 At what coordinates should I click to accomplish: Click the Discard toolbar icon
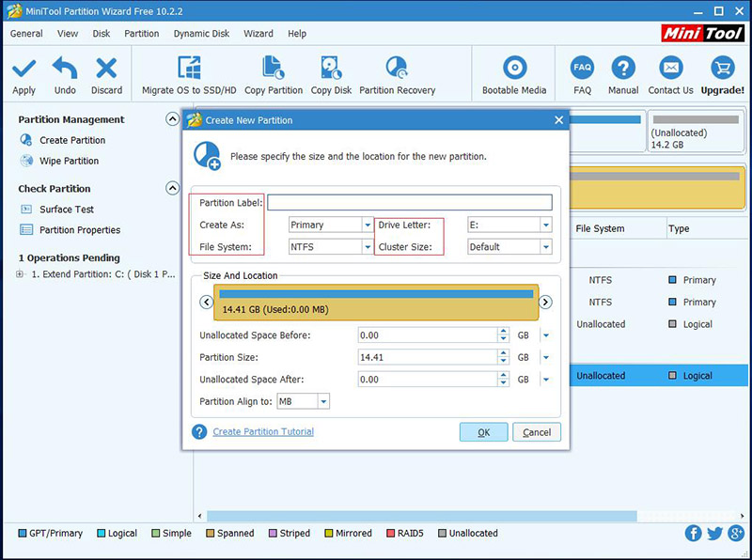pyautogui.click(x=106, y=69)
